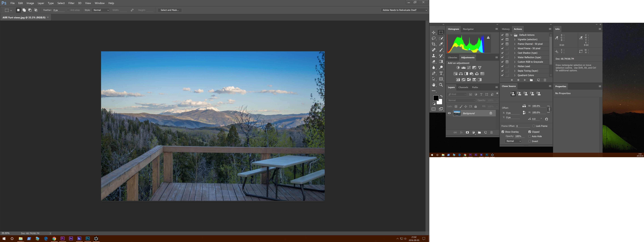The image size is (644, 242).
Task: Uncheck Show Overlay in Clone Source
Action: pos(503,132)
